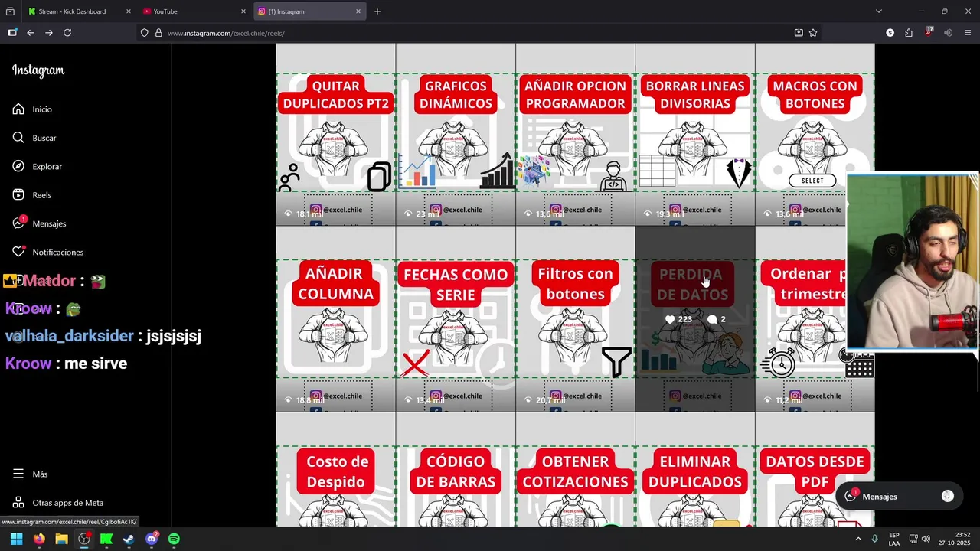Open the CÓDIGO DE BARRAS reel
Image resolution: width=980 pixels, height=551 pixels.
(456, 471)
